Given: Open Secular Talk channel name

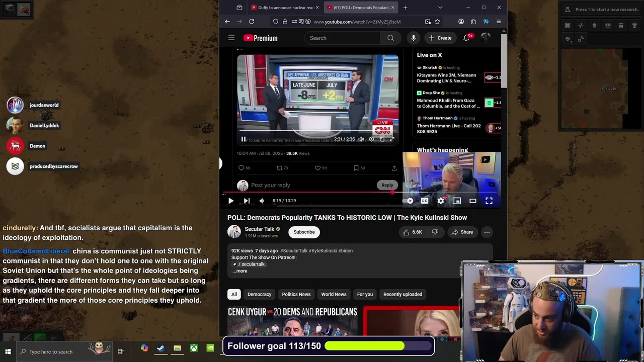Looking at the screenshot, I should (259, 229).
